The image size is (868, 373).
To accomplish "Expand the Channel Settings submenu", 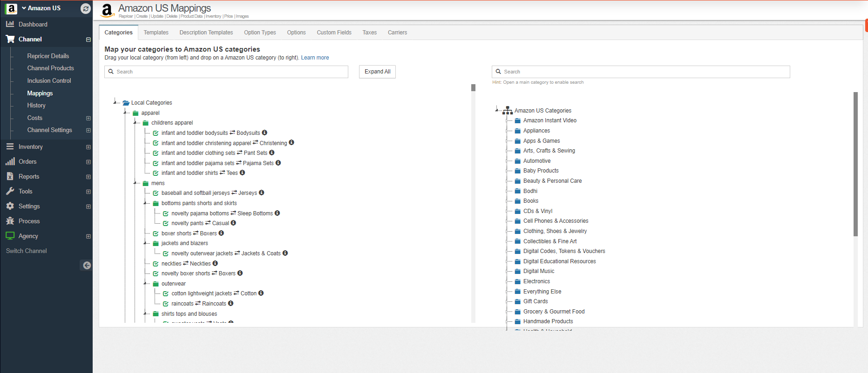I will click(88, 130).
